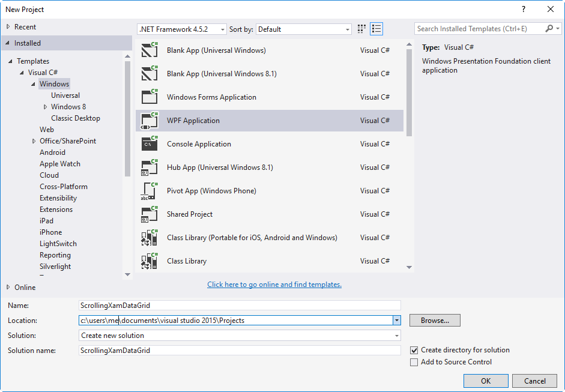The width and height of the screenshot is (565, 392).
Task: Click the search magnifier in the template search box
Action: [549, 28]
